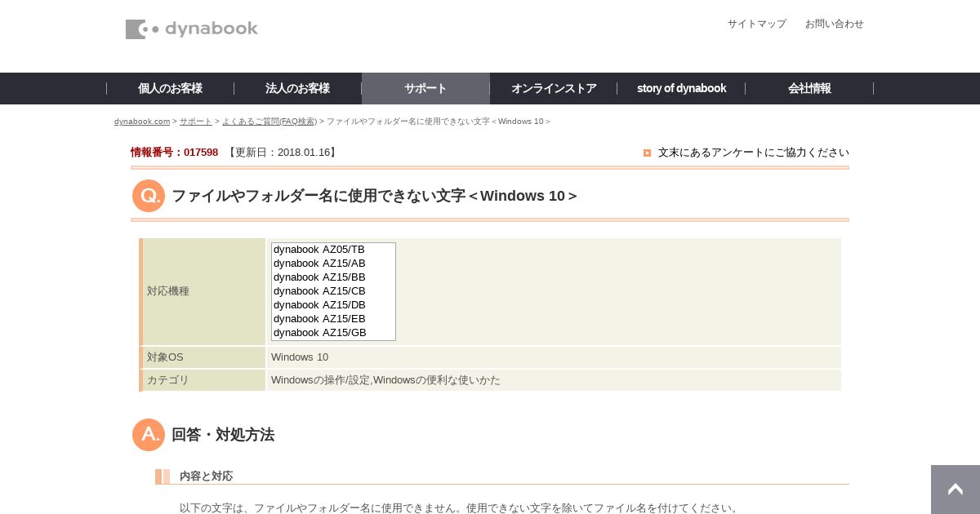This screenshot has width=980, height=514.
Task: Select dynabook AZ15/AB in the model list
Action: click(333, 264)
